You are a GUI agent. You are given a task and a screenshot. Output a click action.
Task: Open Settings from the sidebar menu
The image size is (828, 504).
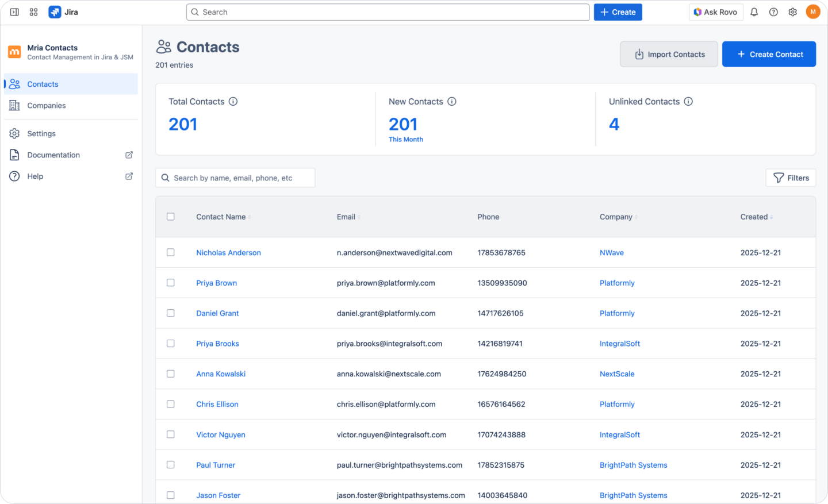pyautogui.click(x=41, y=133)
